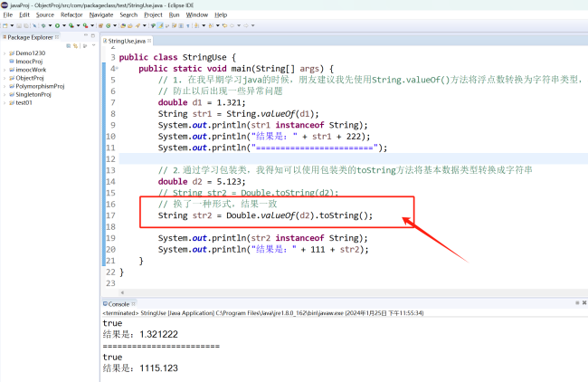
Task: Click the New Java Class icon
Action: pyautogui.click(x=109, y=25)
